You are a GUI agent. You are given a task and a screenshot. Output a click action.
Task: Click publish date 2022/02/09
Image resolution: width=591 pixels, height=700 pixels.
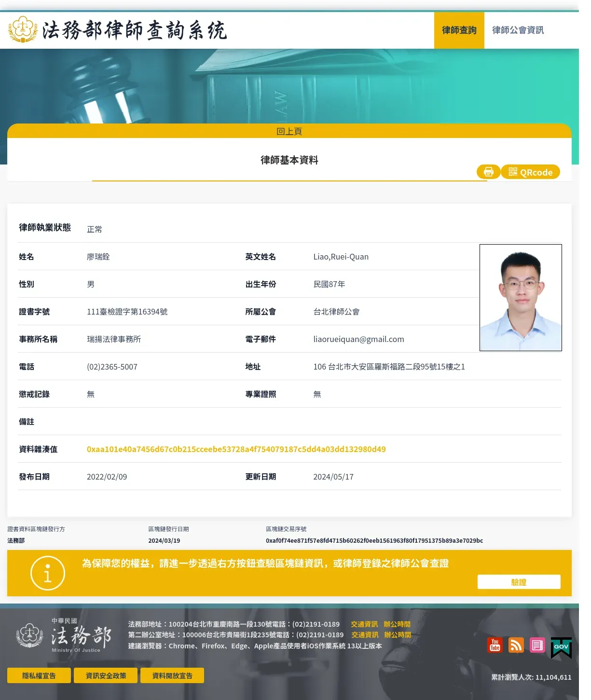pyautogui.click(x=107, y=477)
